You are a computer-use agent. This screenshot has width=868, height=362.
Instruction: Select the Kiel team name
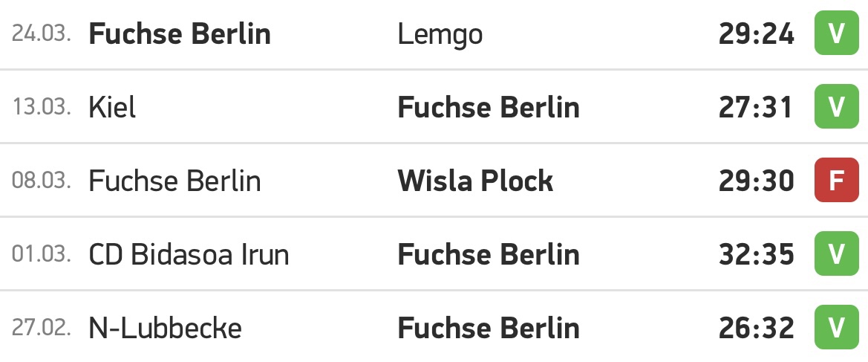point(112,108)
